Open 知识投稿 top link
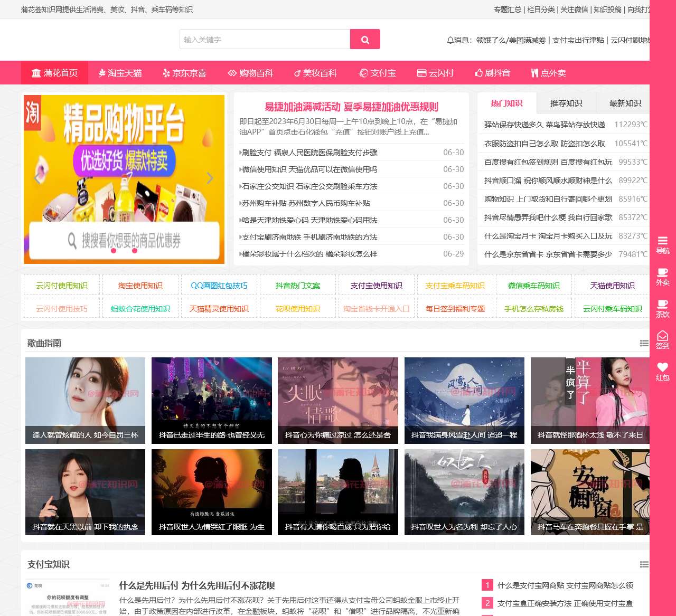Screen dimensions: 676x616 607,10
